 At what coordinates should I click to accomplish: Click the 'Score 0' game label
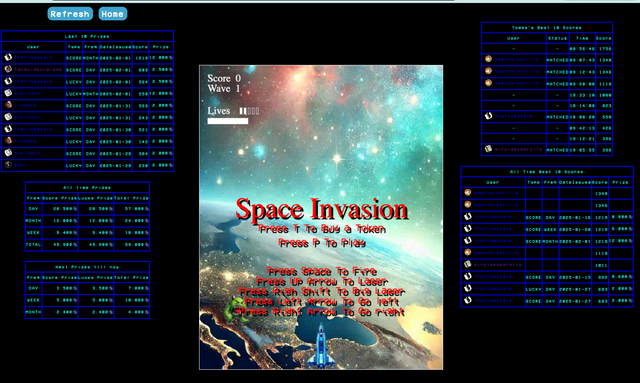224,78
